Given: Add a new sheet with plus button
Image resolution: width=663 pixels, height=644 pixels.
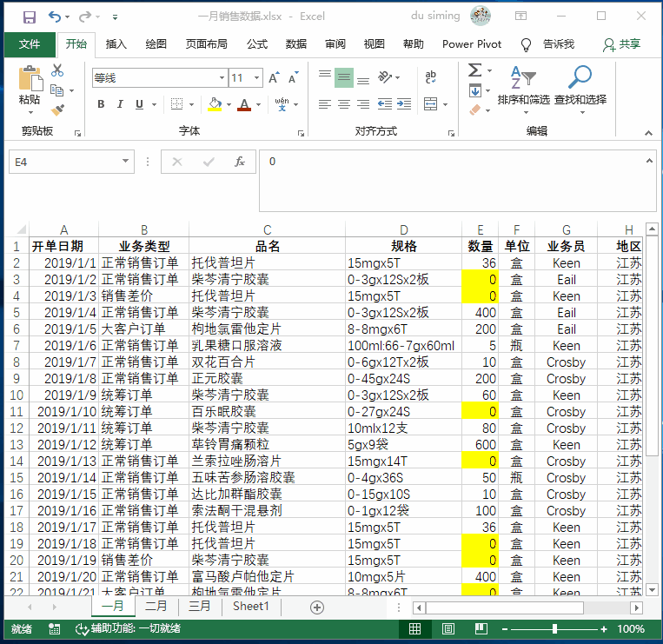Looking at the screenshot, I should [317, 607].
